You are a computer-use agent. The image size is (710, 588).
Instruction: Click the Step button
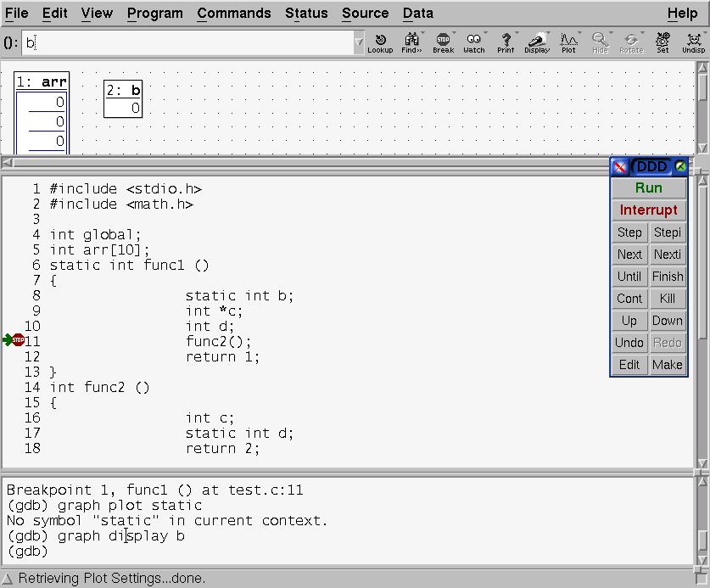[629, 232]
